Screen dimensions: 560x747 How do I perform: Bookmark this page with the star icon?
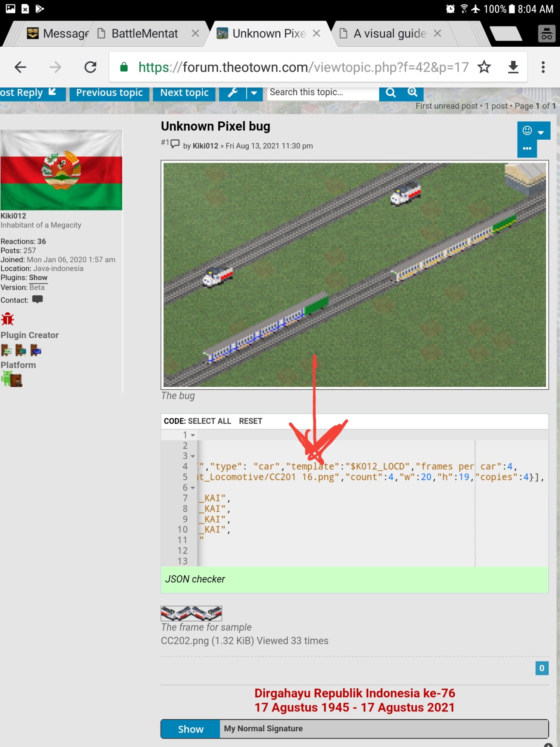484,67
